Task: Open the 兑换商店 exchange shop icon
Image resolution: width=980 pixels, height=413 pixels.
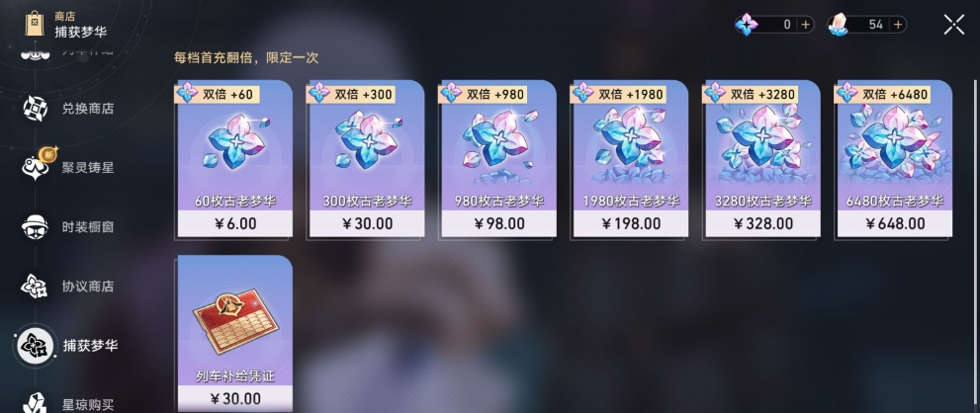Action: pyautogui.click(x=35, y=108)
